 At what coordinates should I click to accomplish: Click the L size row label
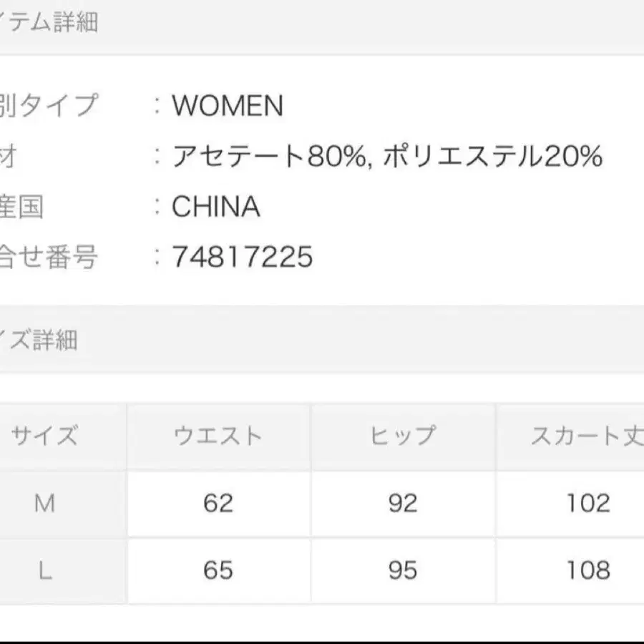(44, 570)
